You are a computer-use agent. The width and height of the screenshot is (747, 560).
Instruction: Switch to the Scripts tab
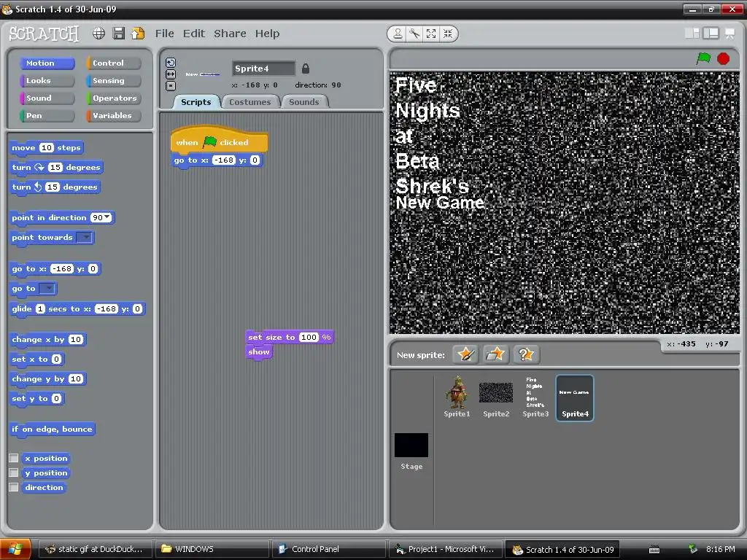coord(196,102)
